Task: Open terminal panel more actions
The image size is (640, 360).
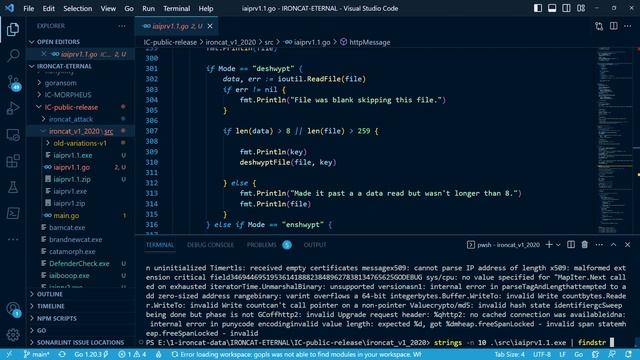Action: coord(599,244)
